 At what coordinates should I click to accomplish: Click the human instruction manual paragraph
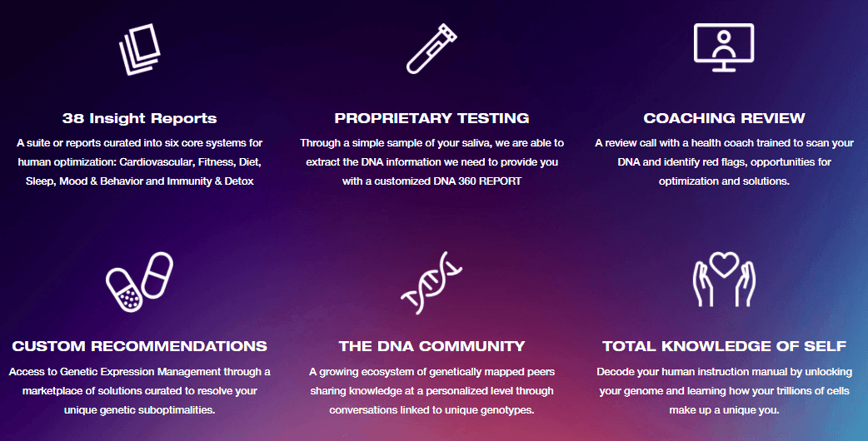click(724, 391)
